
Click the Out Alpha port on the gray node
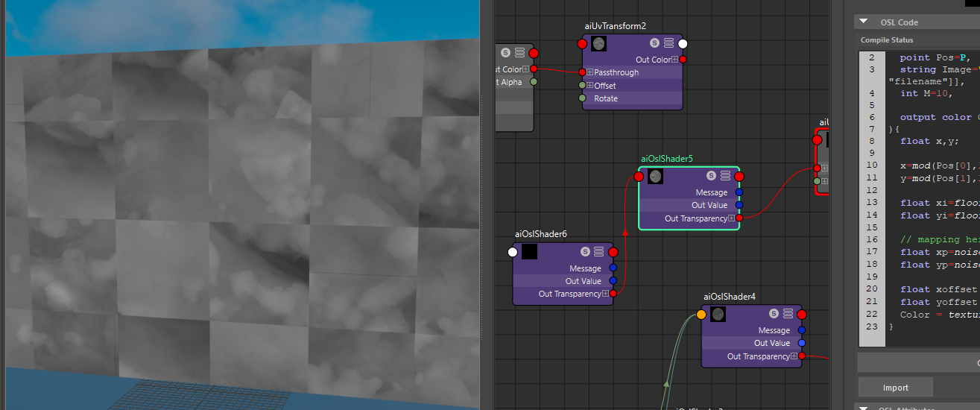point(534,82)
